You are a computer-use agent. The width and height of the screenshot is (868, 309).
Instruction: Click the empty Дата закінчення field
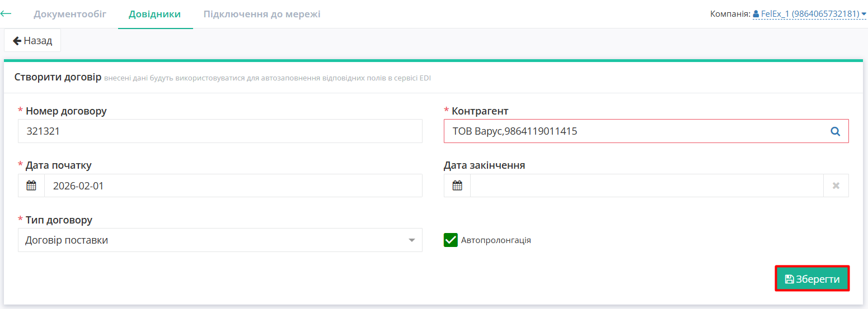[646, 186]
